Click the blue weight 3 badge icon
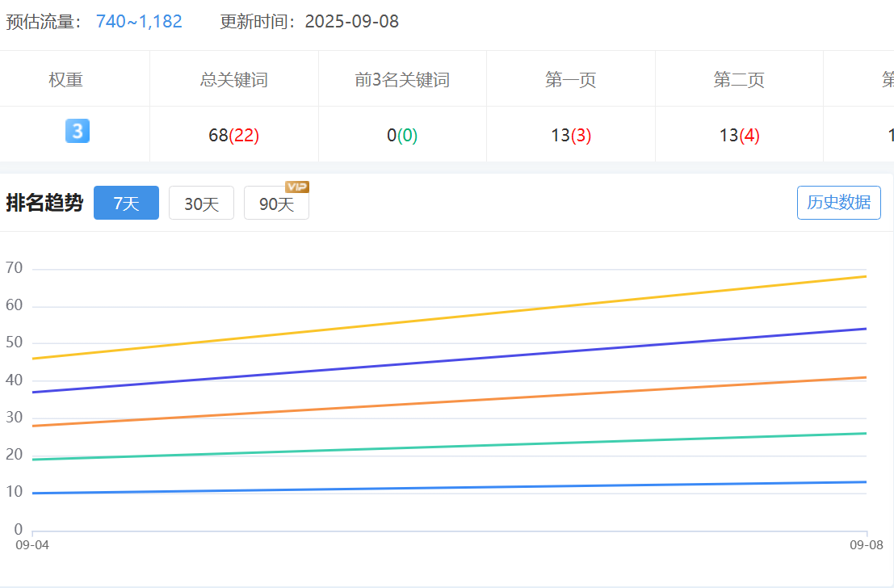Screen dimensions: 894x588 tap(78, 131)
